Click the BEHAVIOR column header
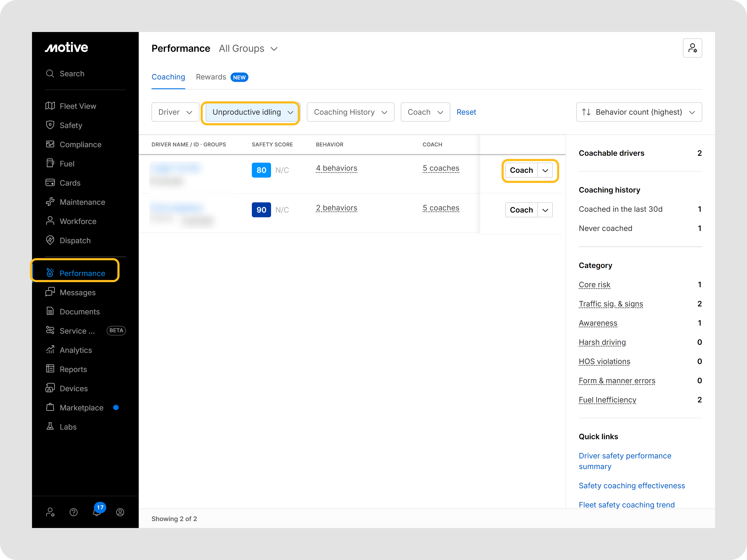 [329, 145]
